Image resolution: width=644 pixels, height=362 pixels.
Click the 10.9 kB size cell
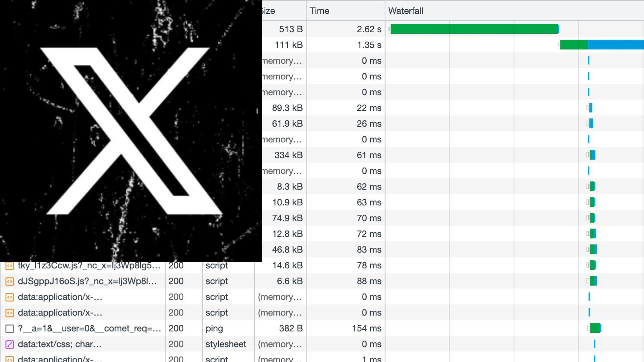click(x=287, y=202)
